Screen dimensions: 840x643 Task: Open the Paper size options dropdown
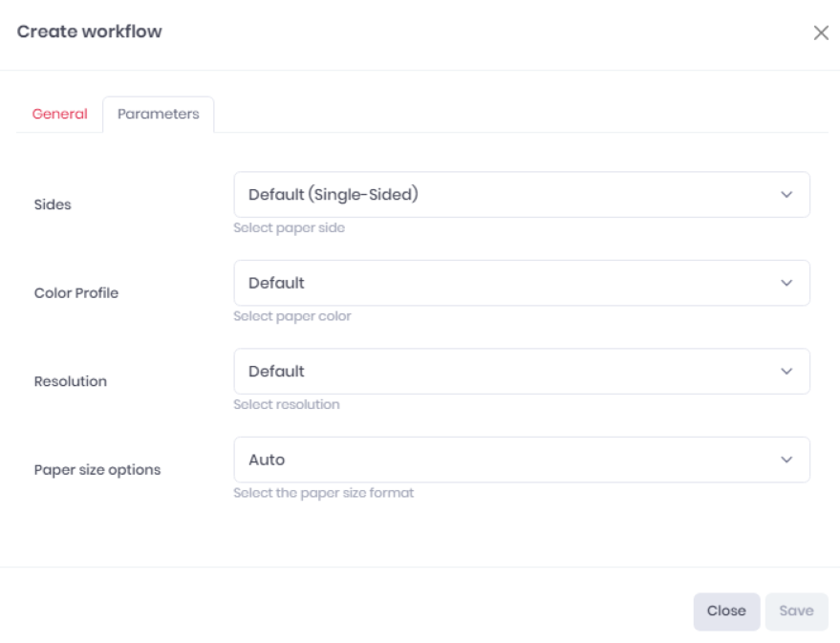tap(522, 460)
